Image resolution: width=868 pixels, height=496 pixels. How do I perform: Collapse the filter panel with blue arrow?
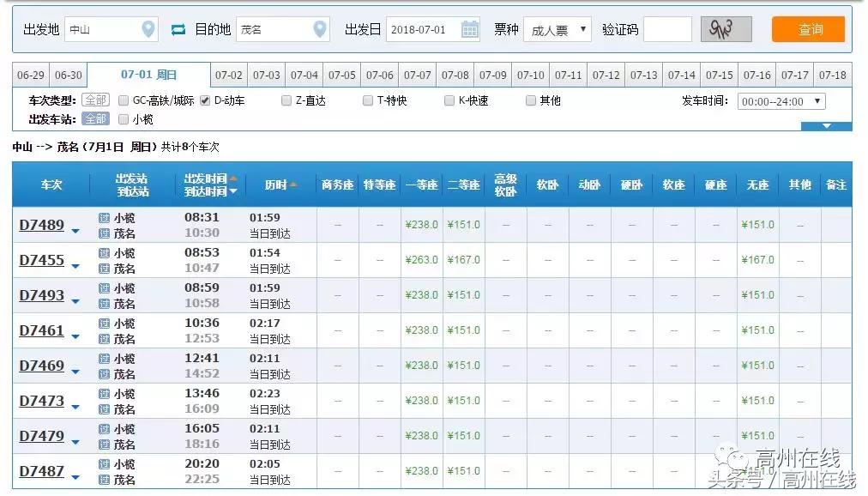[x=826, y=126]
